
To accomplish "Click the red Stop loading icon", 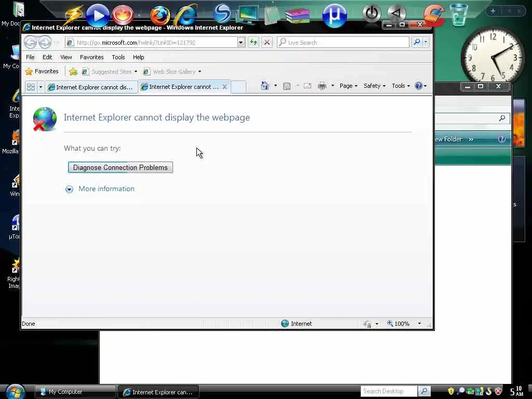I will [267, 43].
